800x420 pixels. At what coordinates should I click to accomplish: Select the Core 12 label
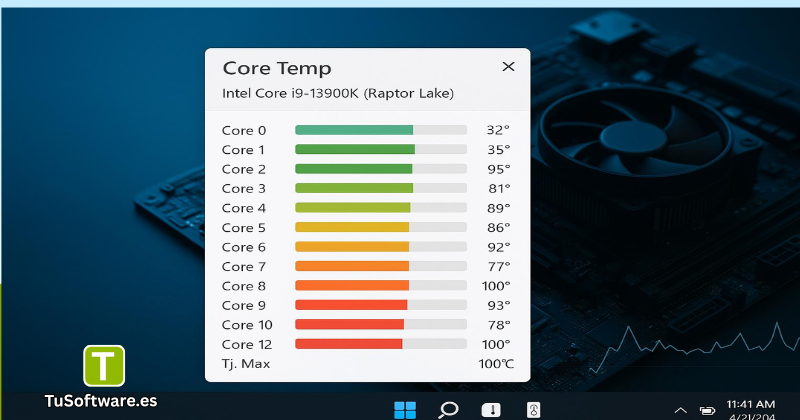247,344
